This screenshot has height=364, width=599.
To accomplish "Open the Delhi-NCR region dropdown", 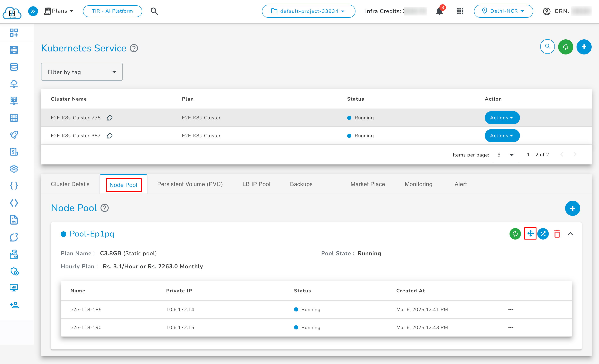I will coord(503,11).
